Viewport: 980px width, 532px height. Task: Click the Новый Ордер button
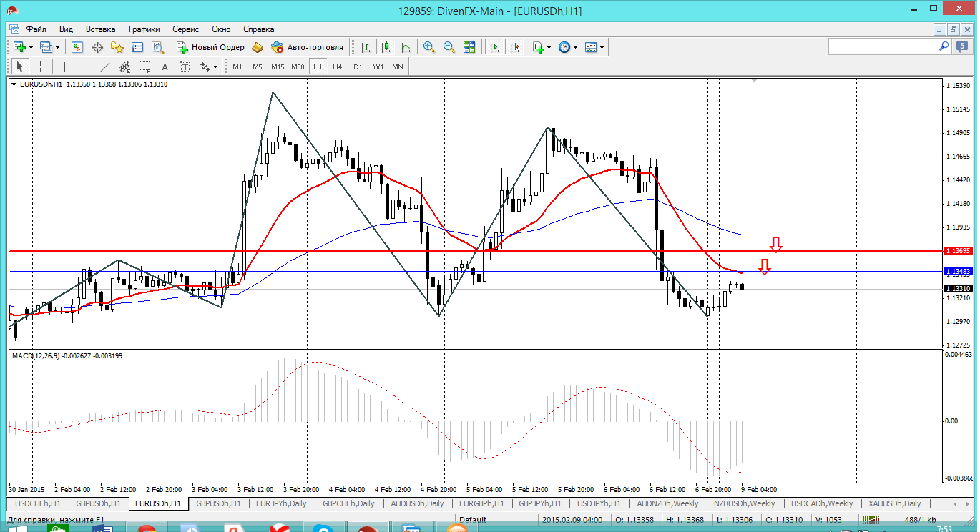(x=211, y=47)
